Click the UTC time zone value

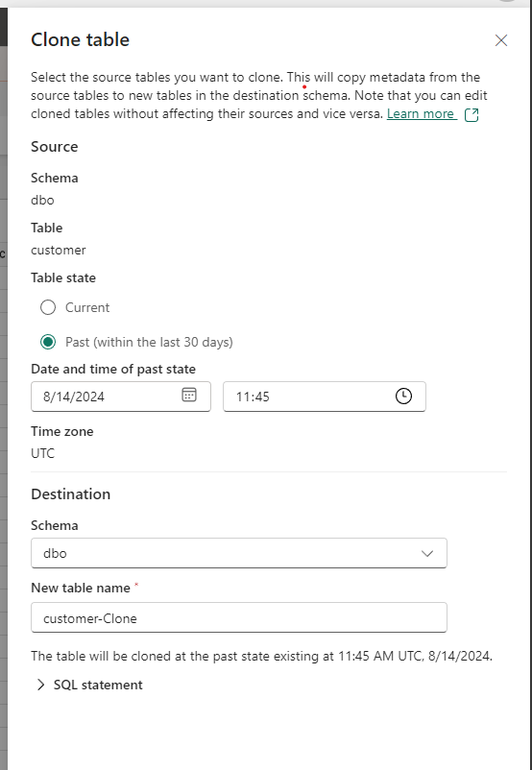point(43,453)
